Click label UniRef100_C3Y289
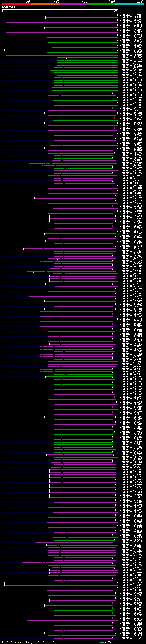This screenshot has width=146, height=644. pos(131,85)
